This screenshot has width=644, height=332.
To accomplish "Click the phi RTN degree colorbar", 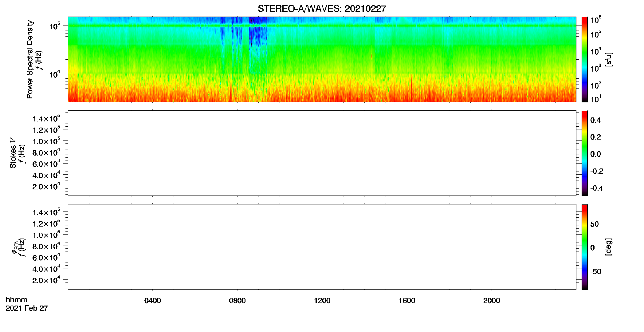I will (585, 247).
